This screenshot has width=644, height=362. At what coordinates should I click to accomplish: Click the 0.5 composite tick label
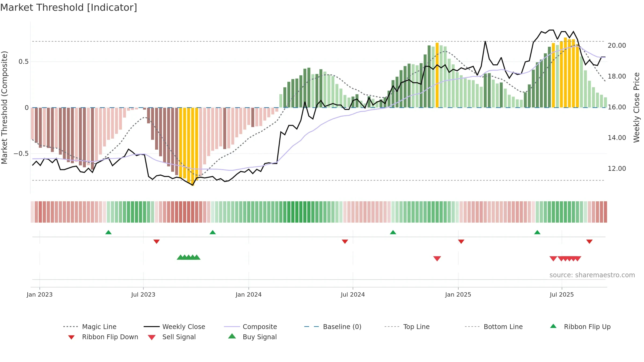coord(24,62)
